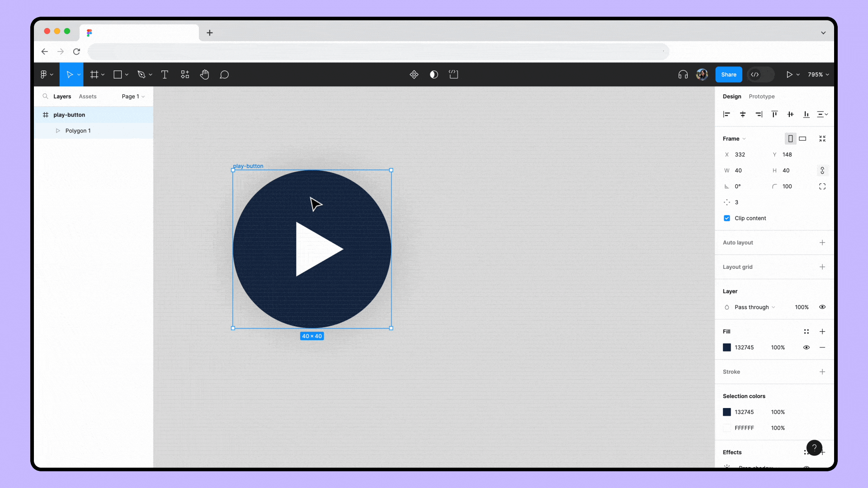
Task: Activate the Comment tool
Action: [x=224, y=75]
